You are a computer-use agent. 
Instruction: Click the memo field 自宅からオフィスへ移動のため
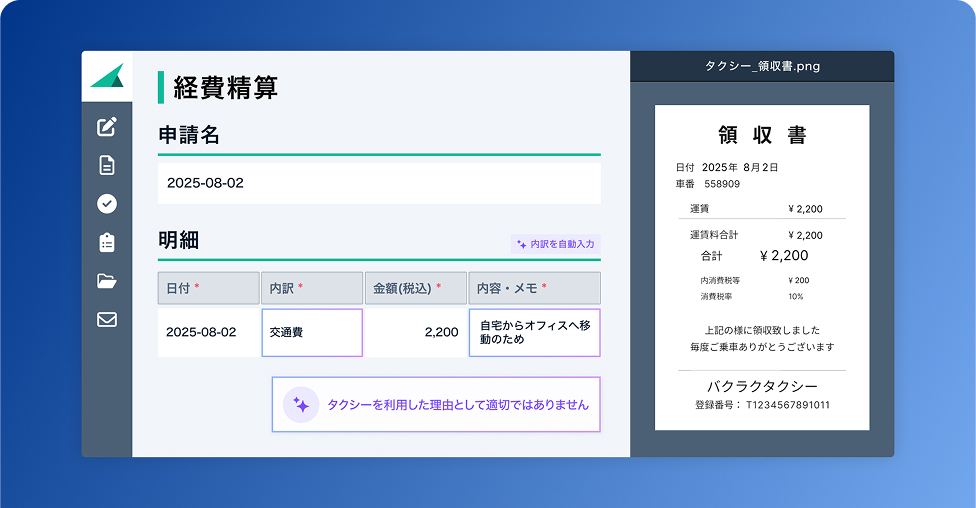(534, 332)
